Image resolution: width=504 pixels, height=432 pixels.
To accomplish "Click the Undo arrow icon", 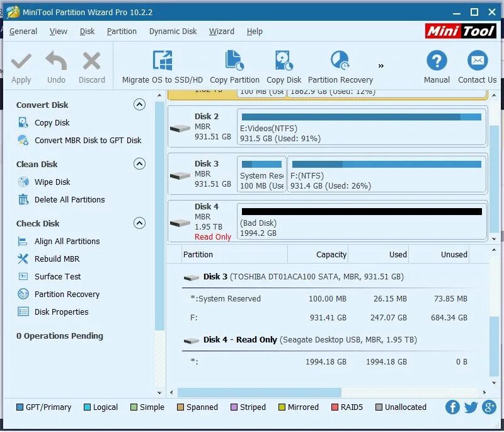I will tap(56, 61).
